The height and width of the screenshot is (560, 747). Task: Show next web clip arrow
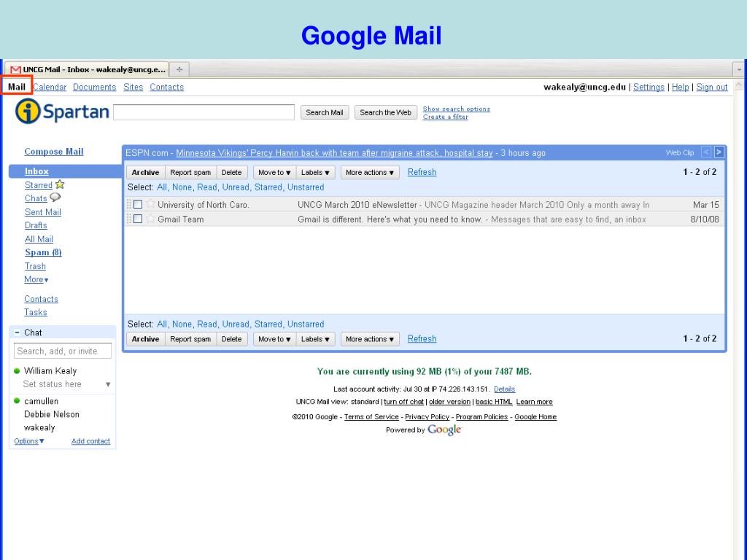coord(719,152)
